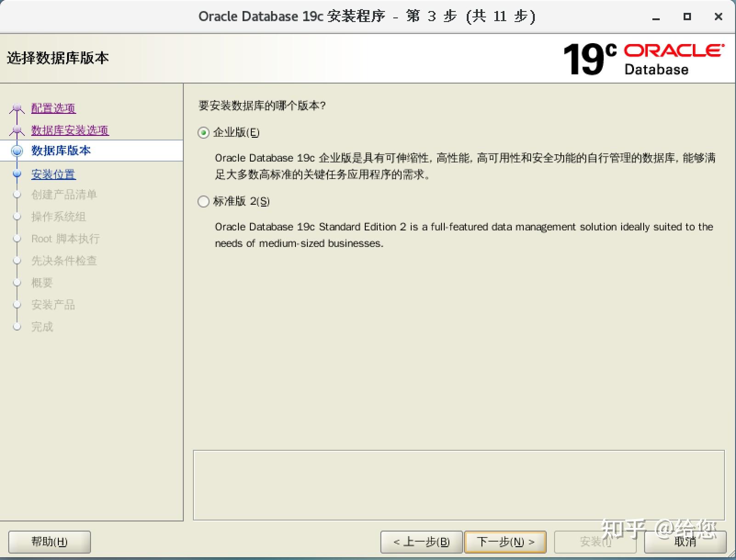Open the 安装位置 sidebar link
The image size is (736, 560).
(53, 174)
